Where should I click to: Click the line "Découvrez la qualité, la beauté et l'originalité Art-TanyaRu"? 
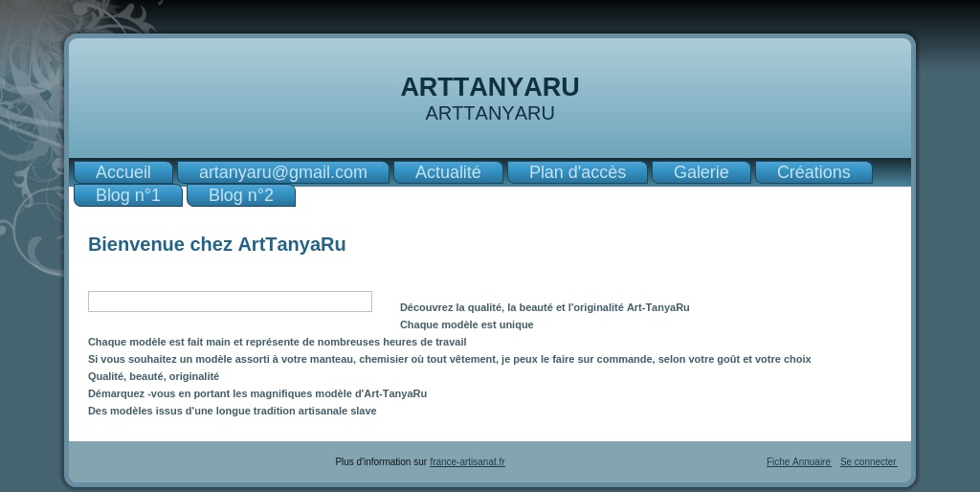tap(545, 307)
